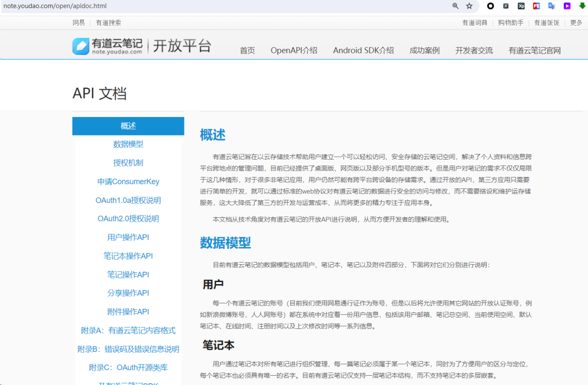Open 附录A：有道云笔记内容格式 link
The height and width of the screenshot is (385, 588).
coord(128,331)
